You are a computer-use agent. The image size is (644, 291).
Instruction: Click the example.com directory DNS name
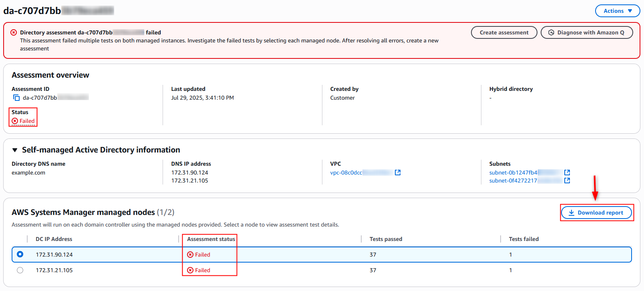(28, 173)
